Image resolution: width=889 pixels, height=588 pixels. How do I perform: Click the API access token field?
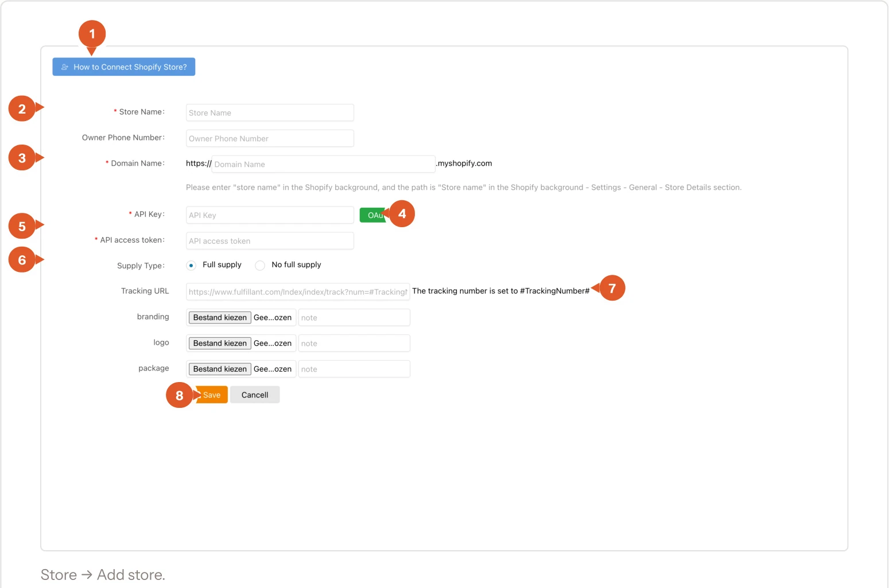click(270, 241)
